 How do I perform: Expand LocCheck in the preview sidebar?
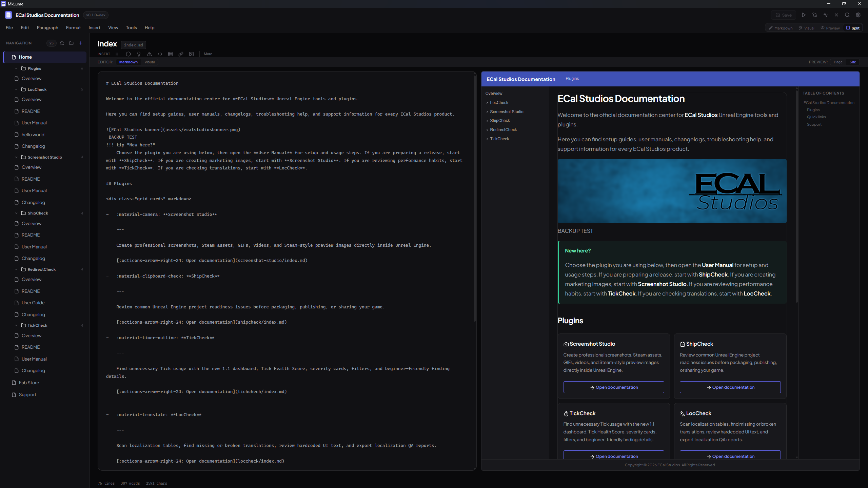tap(487, 103)
